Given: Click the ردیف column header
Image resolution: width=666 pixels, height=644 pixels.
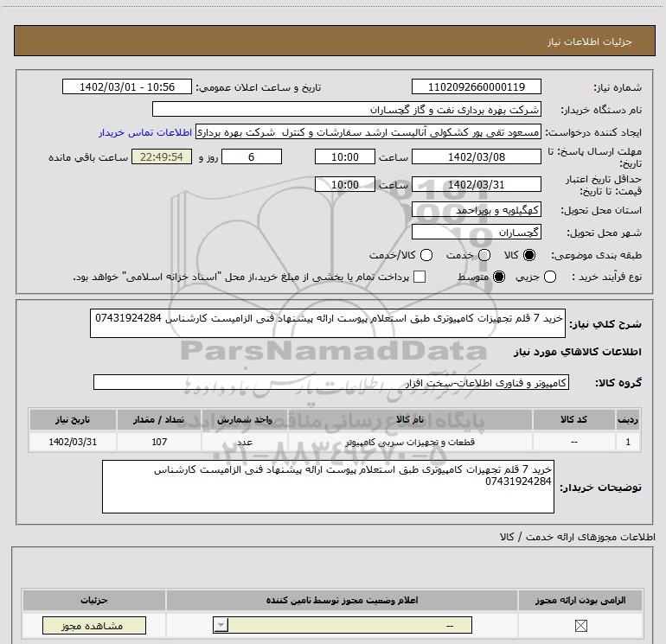Looking at the screenshot, I should coord(628,419).
